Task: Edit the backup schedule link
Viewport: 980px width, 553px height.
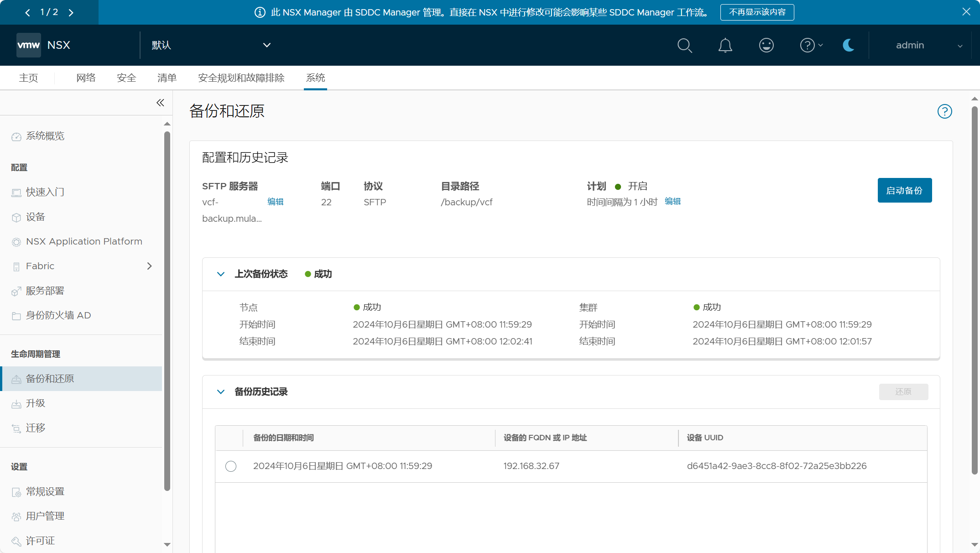Action: (672, 201)
